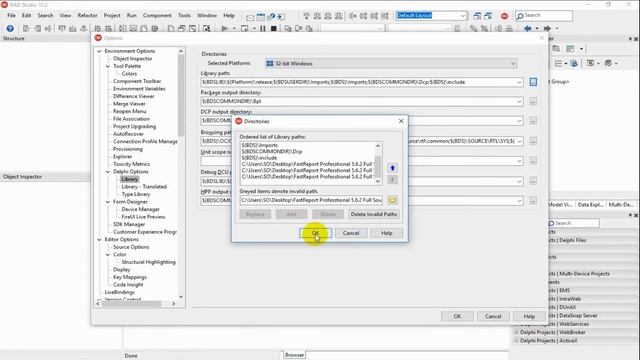Move selected library path up with blue arrow
This screenshot has width=640, height=360.
click(392, 168)
